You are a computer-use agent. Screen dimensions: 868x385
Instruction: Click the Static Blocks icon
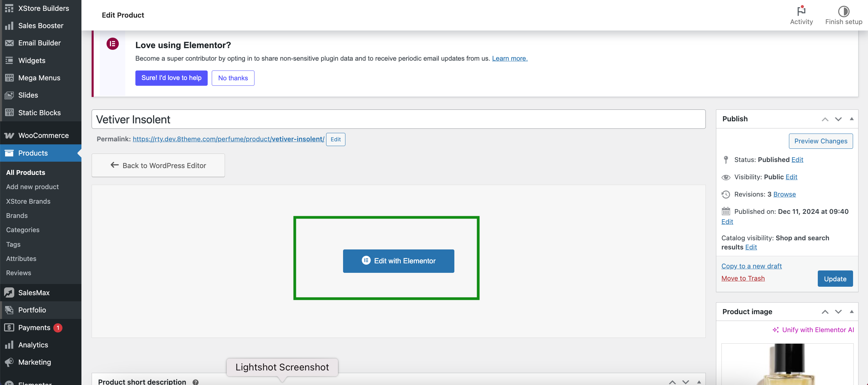click(9, 113)
